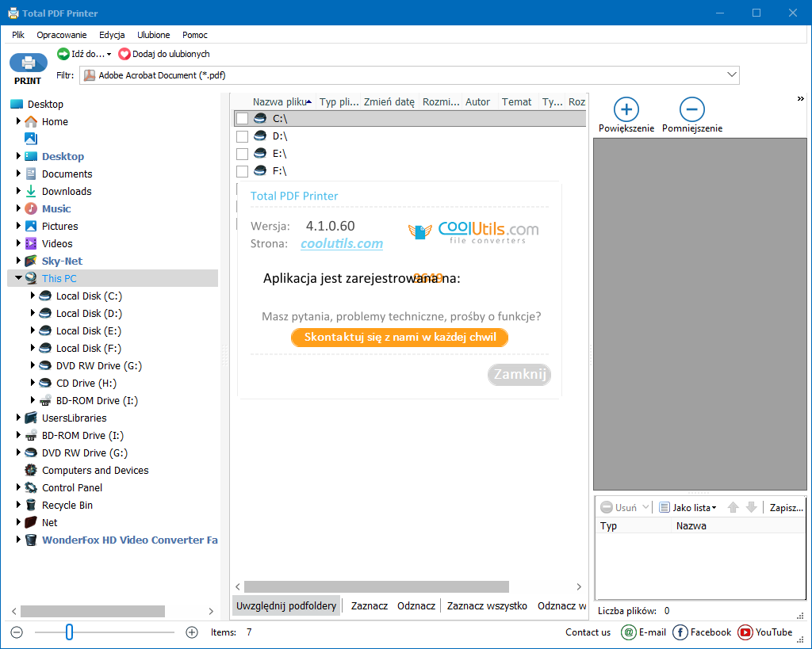
Task: Click the icon size slider handle
Action: (70, 632)
